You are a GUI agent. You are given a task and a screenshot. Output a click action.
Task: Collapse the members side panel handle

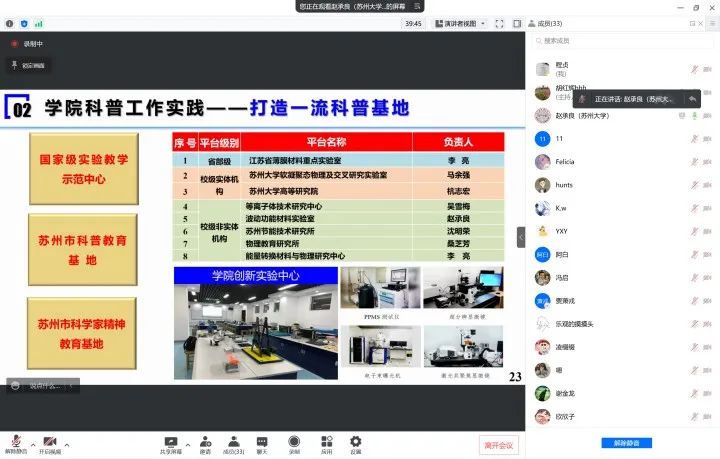tap(520, 237)
